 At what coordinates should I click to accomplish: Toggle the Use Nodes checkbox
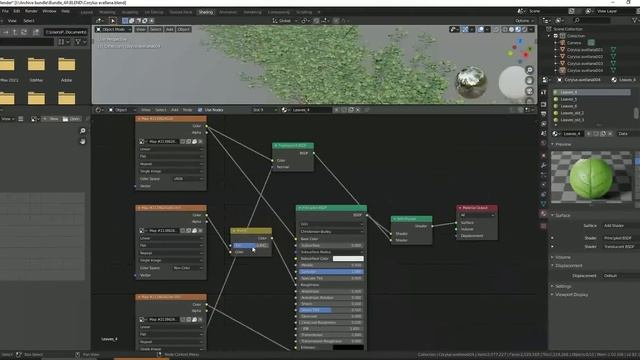200,110
